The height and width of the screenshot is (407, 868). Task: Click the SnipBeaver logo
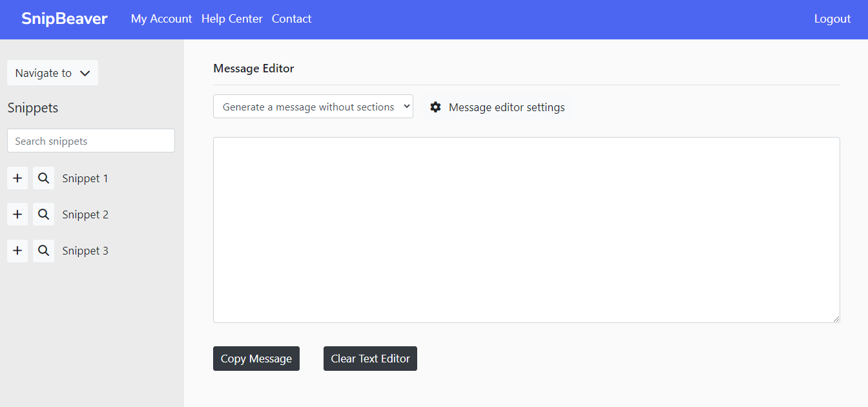point(64,19)
